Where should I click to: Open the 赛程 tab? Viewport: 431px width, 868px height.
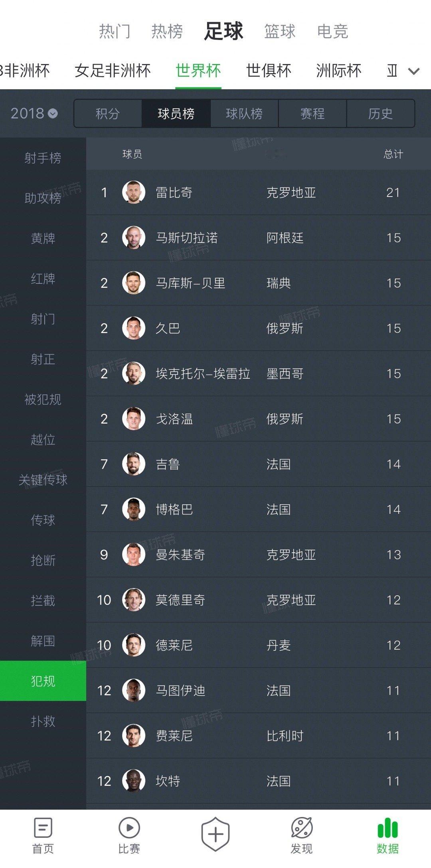tap(312, 114)
